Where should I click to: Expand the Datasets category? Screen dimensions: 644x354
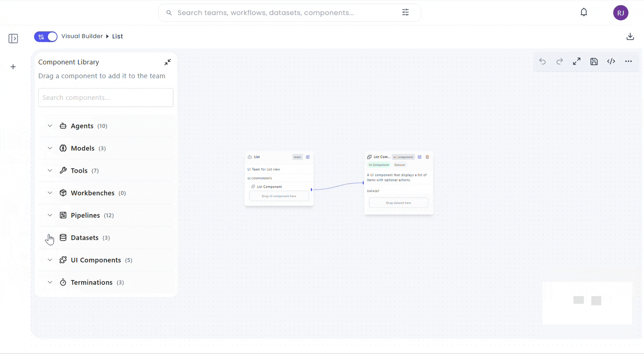click(x=50, y=238)
